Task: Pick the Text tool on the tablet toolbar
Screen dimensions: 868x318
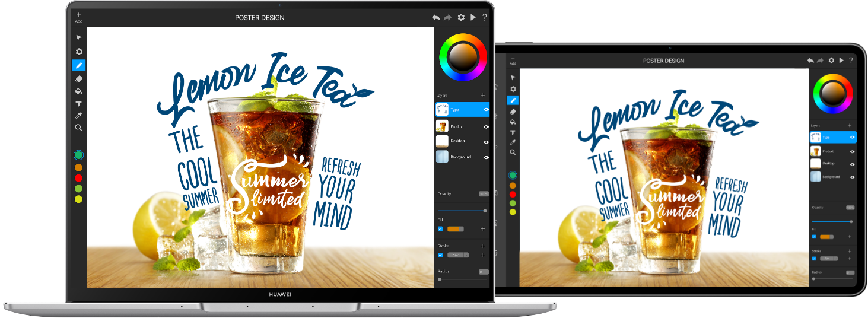Action: (x=513, y=132)
